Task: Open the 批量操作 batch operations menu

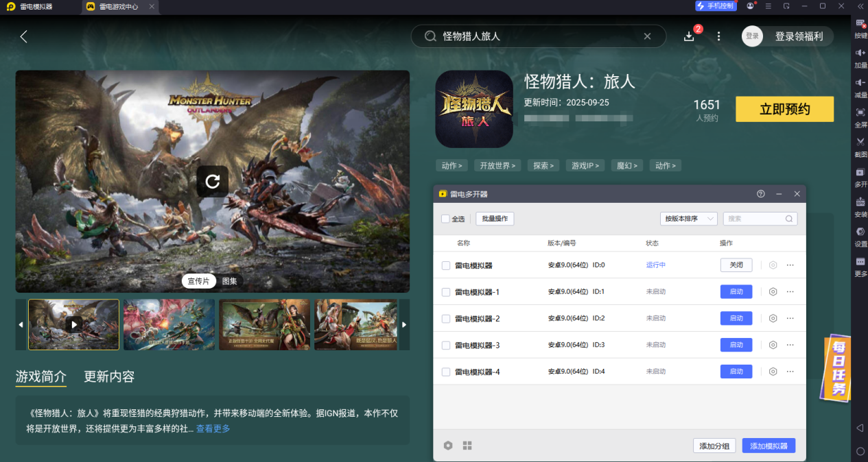Action: [x=495, y=219]
